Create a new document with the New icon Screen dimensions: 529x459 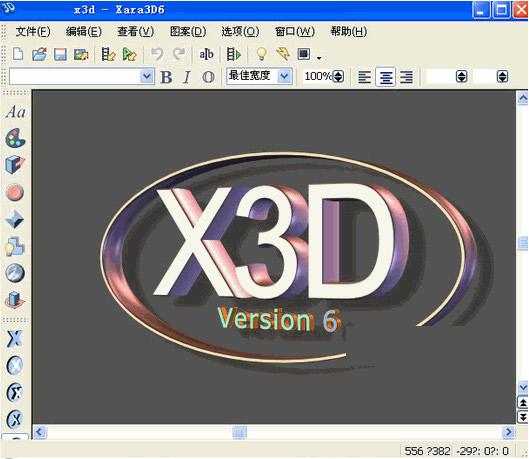pyautogui.click(x=18, y=54)
